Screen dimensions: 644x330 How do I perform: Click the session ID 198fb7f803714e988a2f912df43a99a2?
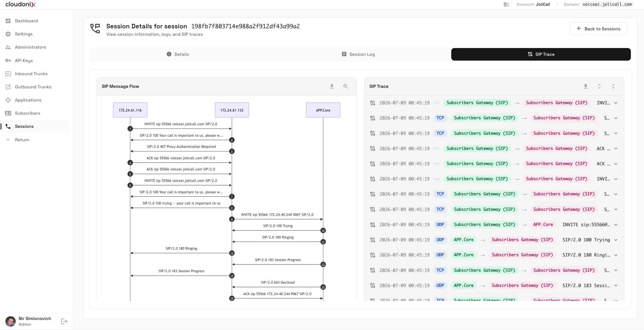coord(246,26)
